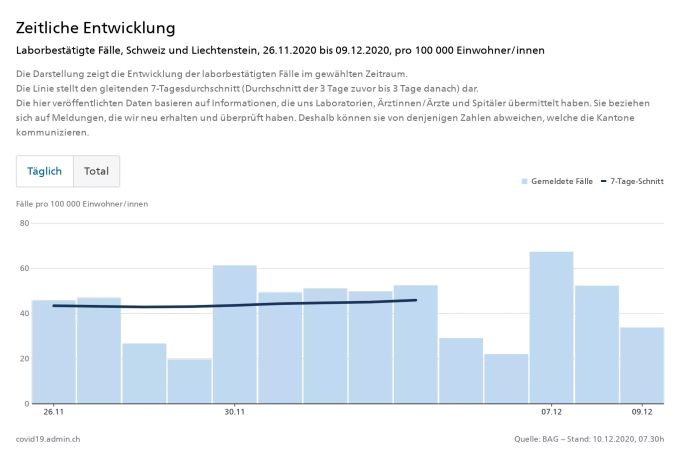680x461 pixels.
Task: Click the 60 y-axis tick label
Action: pos(24,268)
